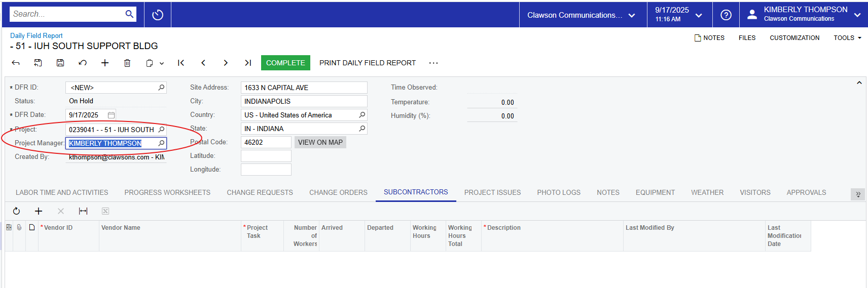Viewport: 868px width, 288px height.
Task: Collapse the form header section
Action: click(859, 83)
